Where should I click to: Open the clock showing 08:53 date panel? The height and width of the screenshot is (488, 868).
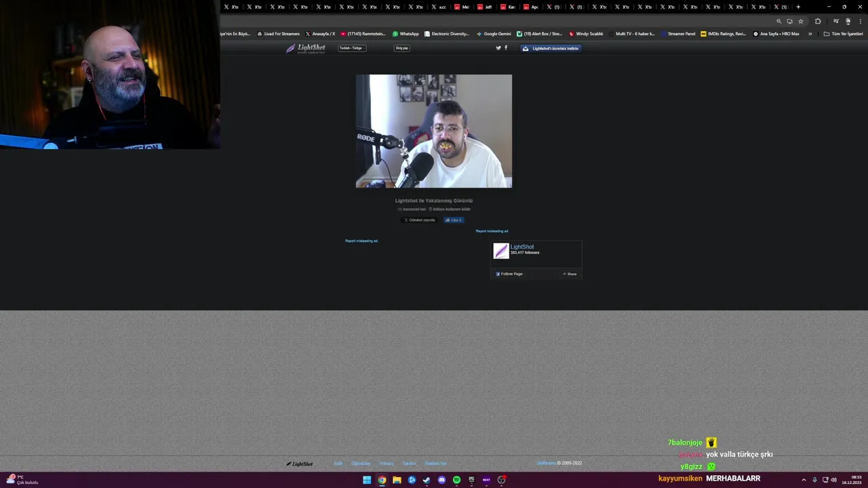click(852, 480)
